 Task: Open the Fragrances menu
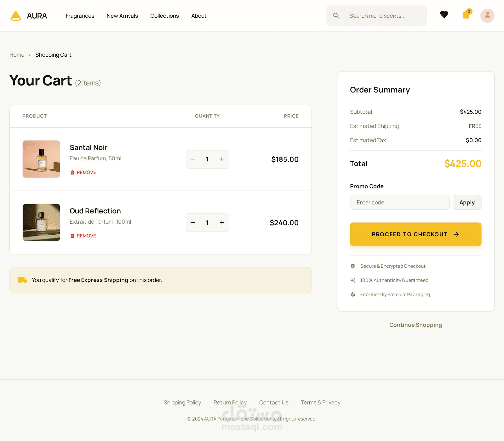pyautogui.click(x=80, y=16)
